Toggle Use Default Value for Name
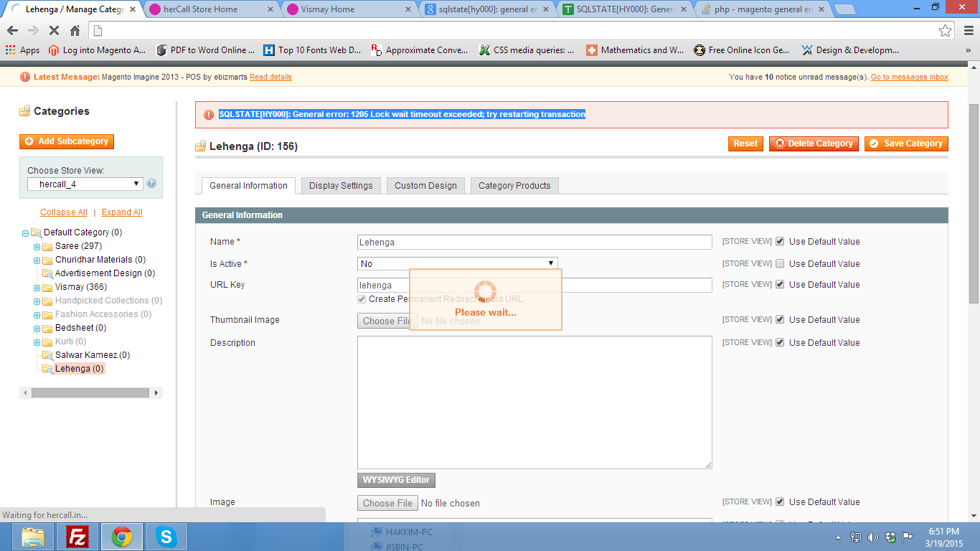The image size is (980, 551). (780, 242)
